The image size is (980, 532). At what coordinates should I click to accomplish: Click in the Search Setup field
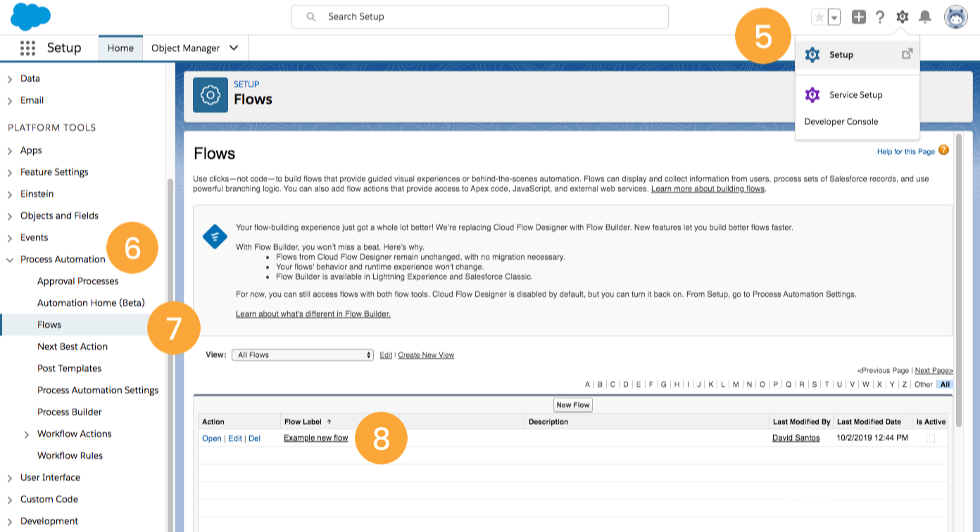coord(480,16)
